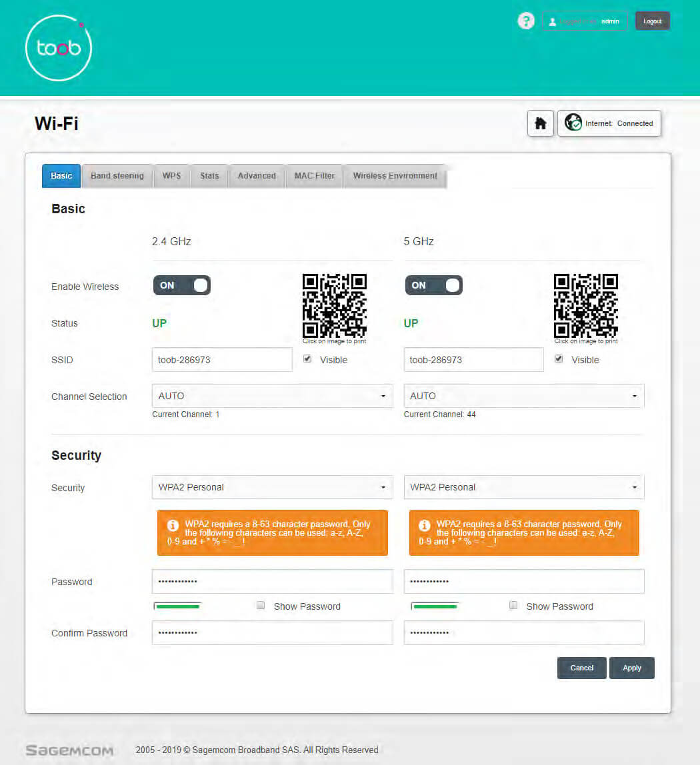Go to home page via house icon
The width and height of the screenshot is (700, 765).
click(541, 123)
